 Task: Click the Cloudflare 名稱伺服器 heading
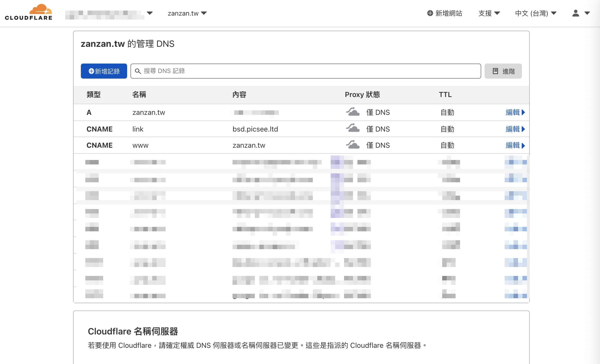pos(133,331)
